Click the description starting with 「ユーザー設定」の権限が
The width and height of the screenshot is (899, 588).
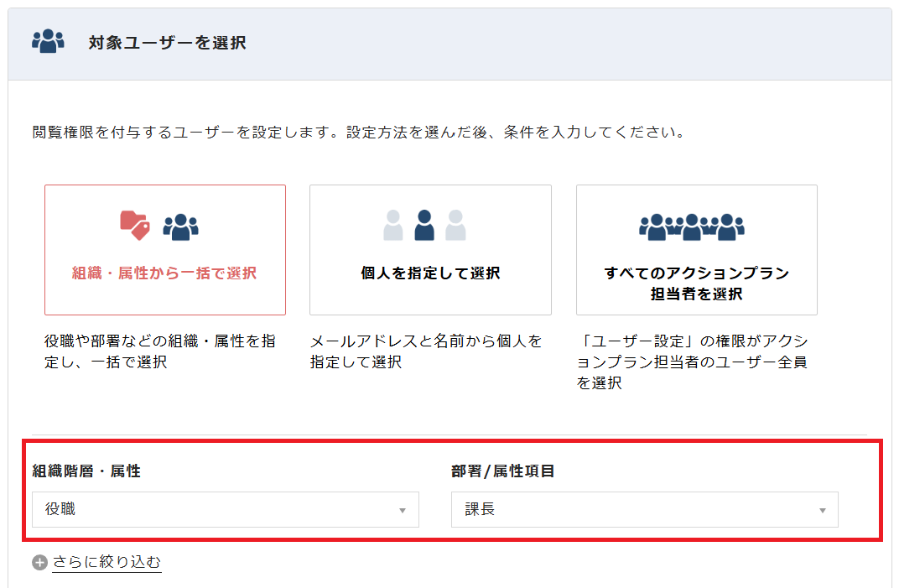tap(692, 362)
